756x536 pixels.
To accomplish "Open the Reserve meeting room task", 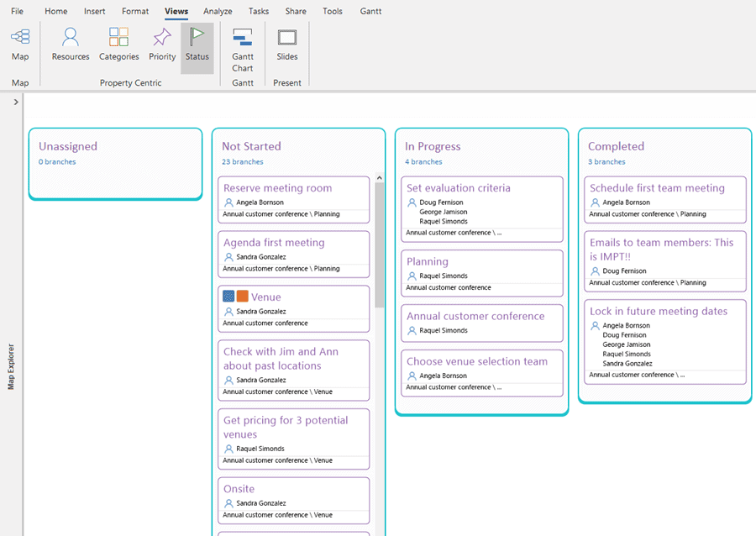I will (278, 188).
